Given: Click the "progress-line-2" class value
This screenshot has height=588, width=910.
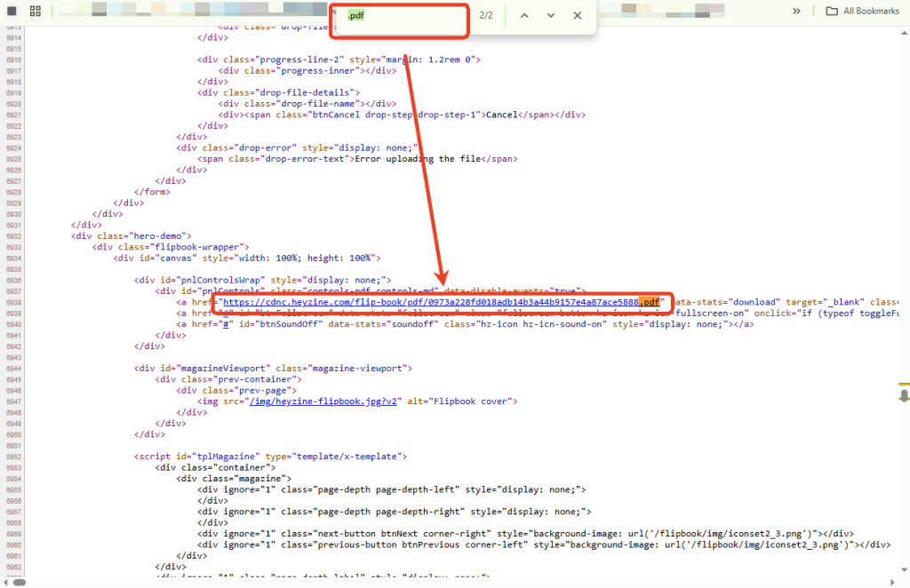Looking at the screenshot, I should coord(299,60).
